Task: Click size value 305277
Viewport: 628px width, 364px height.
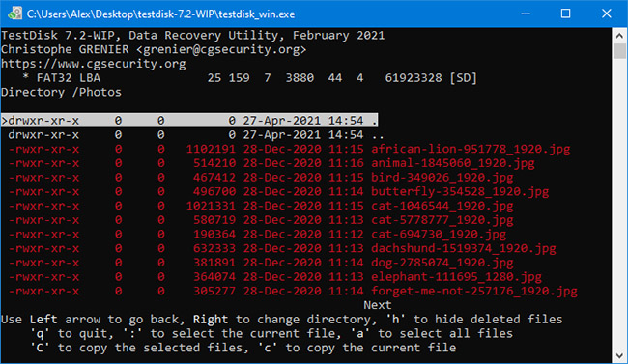Action: pyautogui.click(x=214, y=292)
